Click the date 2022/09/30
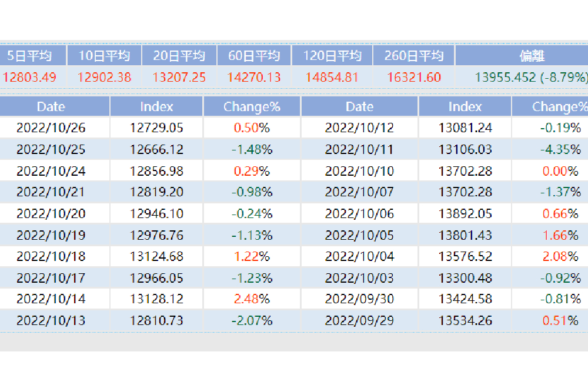This screenshot has width=588, height=392. tap(359, 299)
